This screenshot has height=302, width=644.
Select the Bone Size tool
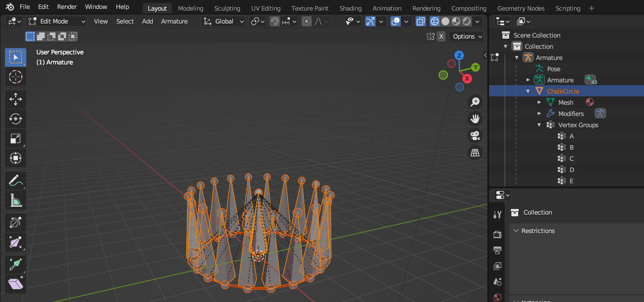coord(16,243)
